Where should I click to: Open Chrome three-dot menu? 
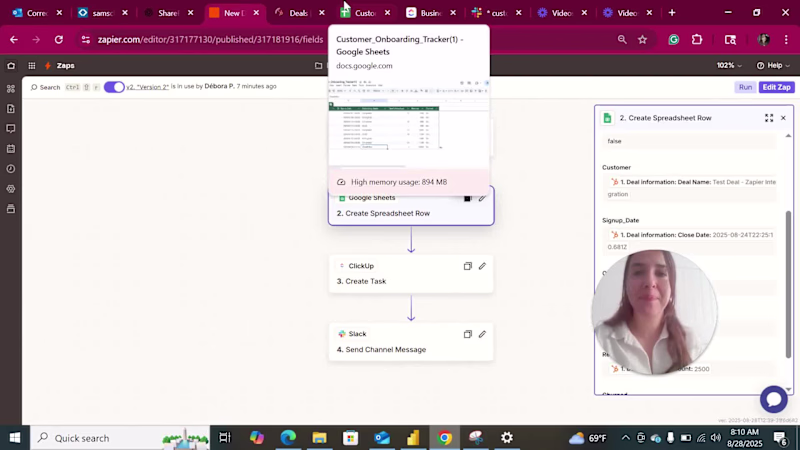pos(786,39)
